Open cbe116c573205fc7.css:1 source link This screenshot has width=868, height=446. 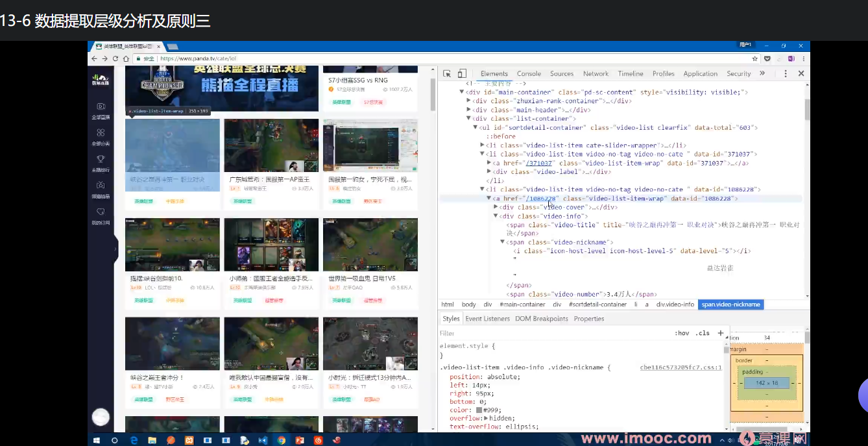[x=681, y=367]
